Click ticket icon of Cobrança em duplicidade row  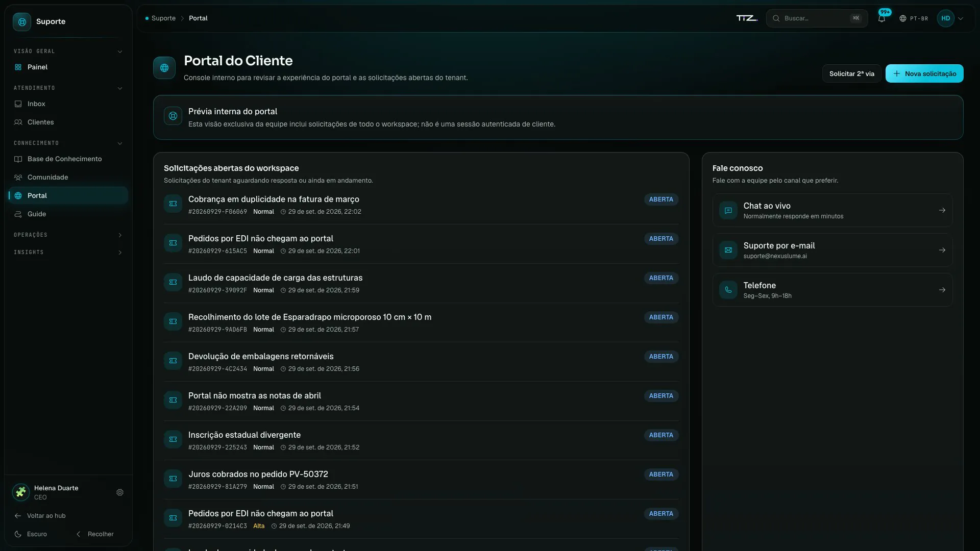tap(173, 204)
